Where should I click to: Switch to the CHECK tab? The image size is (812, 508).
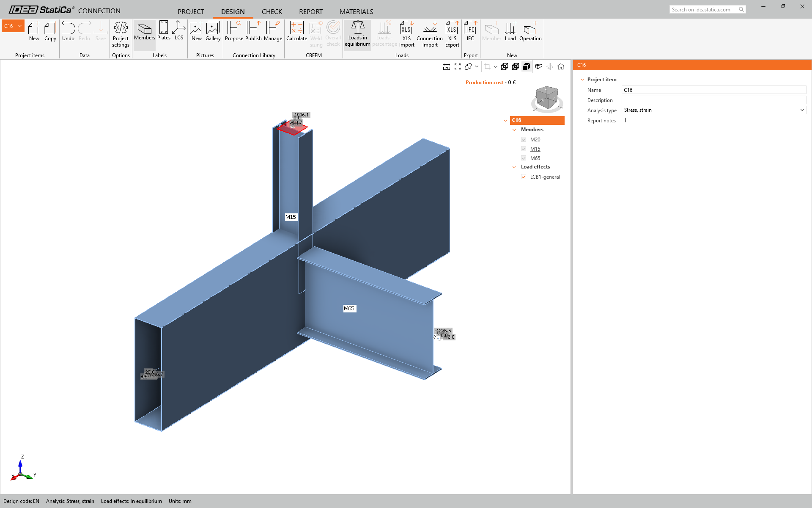pyautogui.click(x=272, y=11)
